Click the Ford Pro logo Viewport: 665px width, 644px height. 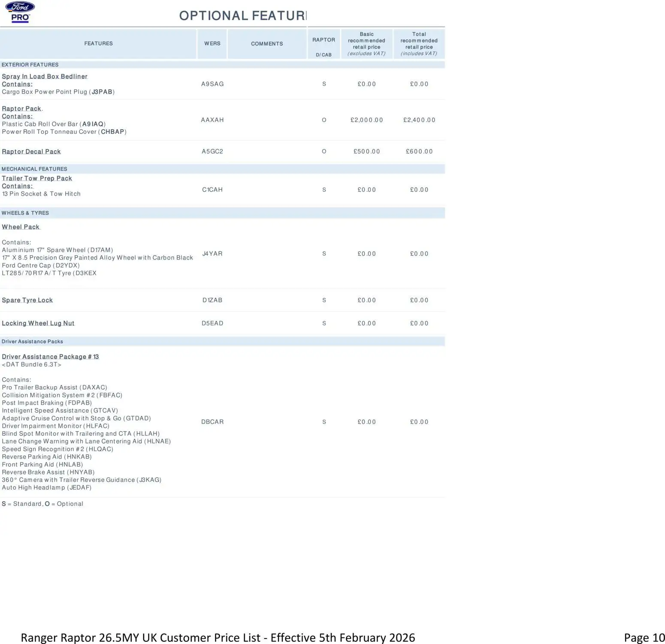click(x=20, y=12)
